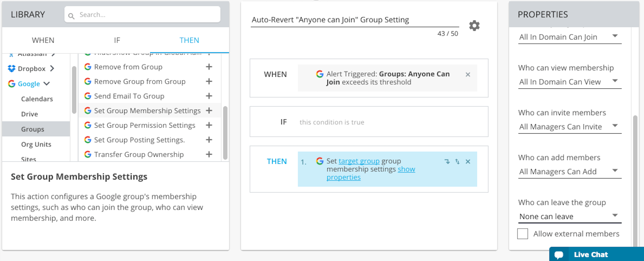The height and width of the screenshot is (261, 644).
Task: Click the target group link
Action: (359, 161)
